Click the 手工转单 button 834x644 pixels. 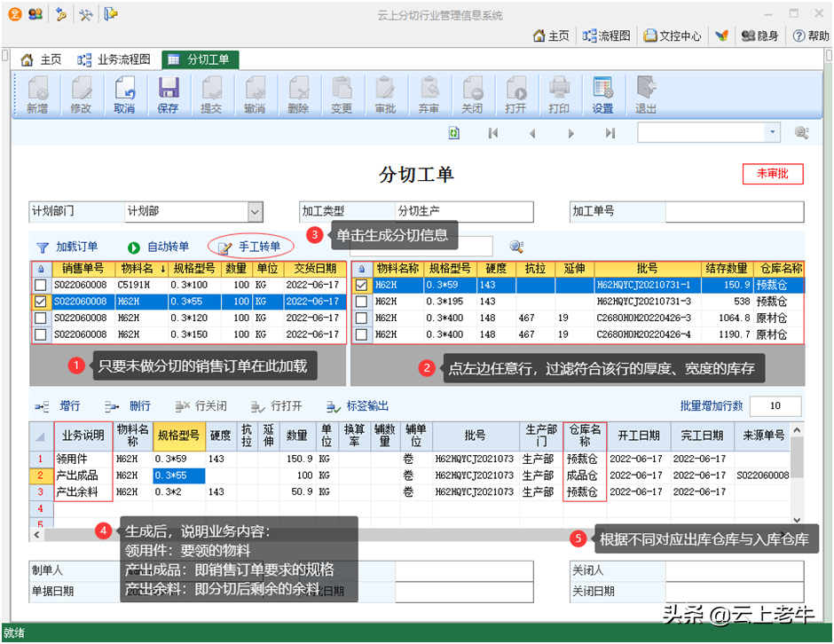coord(251,247)
